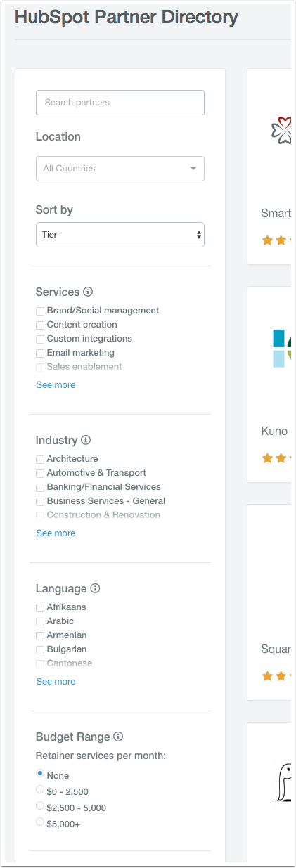Viewport: 296px width, 868px height.
Task: Click the Industry info icon
Action: pyautogui.click(x=86, y=440)
